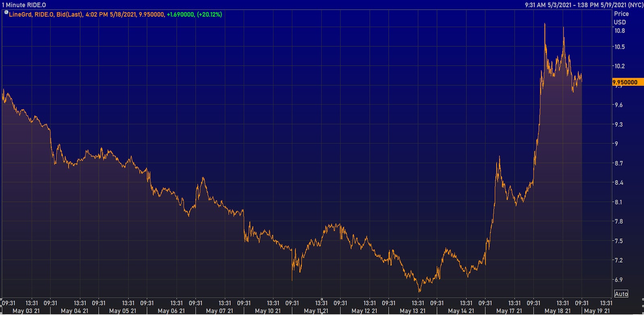Click the 9.6 price axis label
The width and height of the screenshot is (644, 315).
(x=618, y=105)
